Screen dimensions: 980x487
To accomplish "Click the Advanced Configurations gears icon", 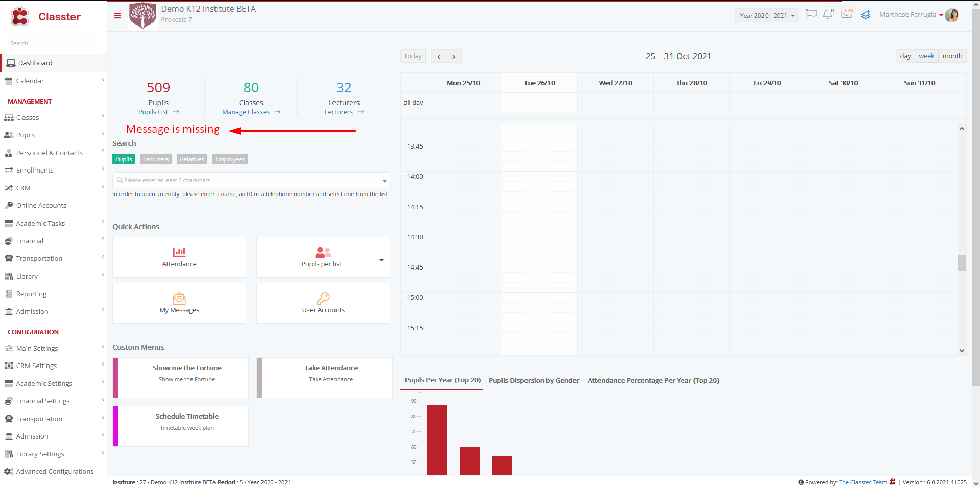I will point(9,471).
